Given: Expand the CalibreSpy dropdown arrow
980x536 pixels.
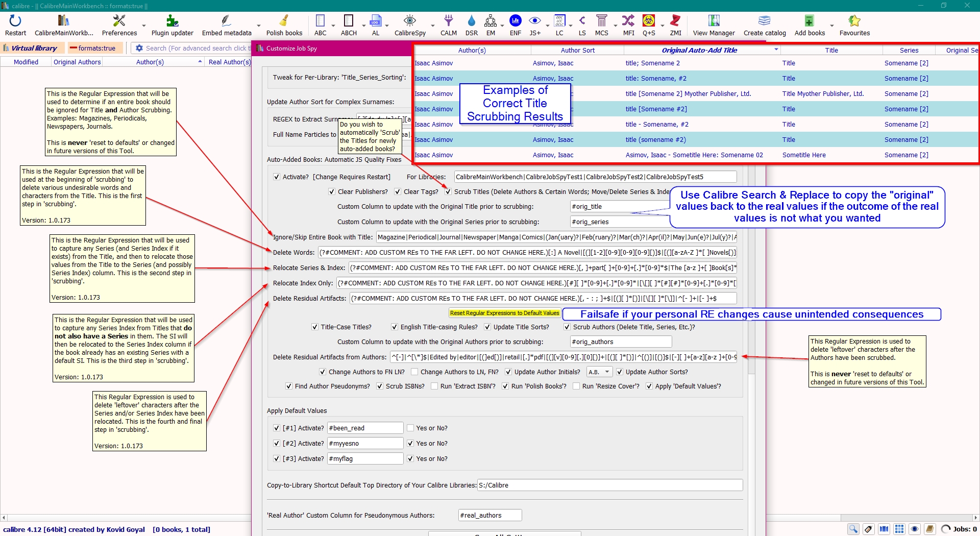Looking at the screenshot, I should pyautogui.click(x=432, y=26).
